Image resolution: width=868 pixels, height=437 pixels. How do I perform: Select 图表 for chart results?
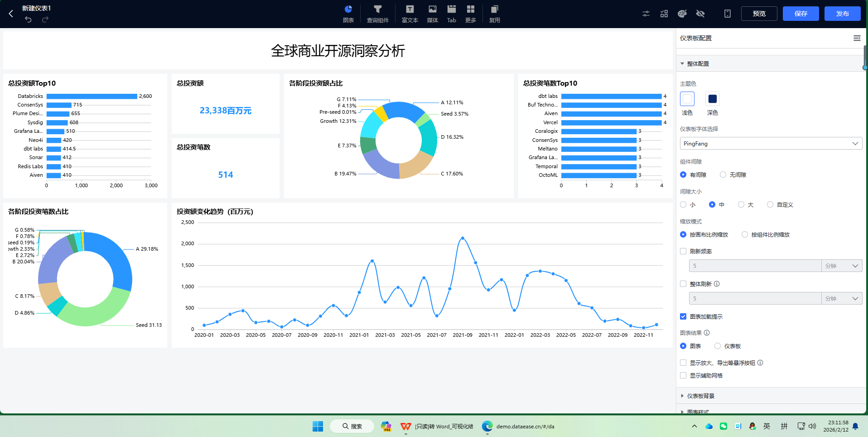pyautogui.click(x=691, y=346)
